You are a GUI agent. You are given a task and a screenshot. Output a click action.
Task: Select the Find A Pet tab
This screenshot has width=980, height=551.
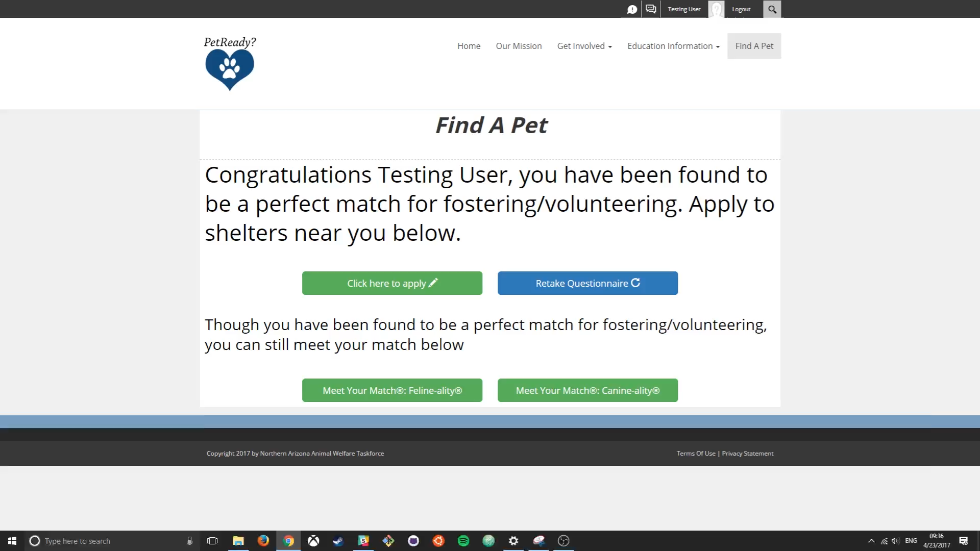[754, 46]
